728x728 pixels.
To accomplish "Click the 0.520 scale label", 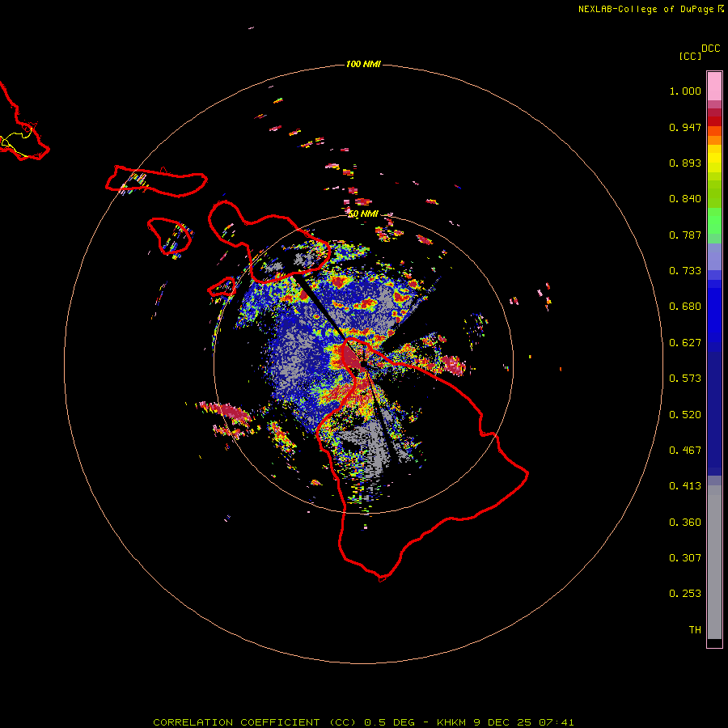I will (x=685, y=415).
